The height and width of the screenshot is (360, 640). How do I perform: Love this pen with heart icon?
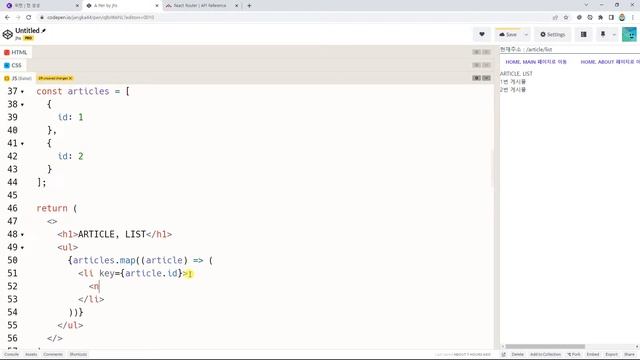pos(482,35)
